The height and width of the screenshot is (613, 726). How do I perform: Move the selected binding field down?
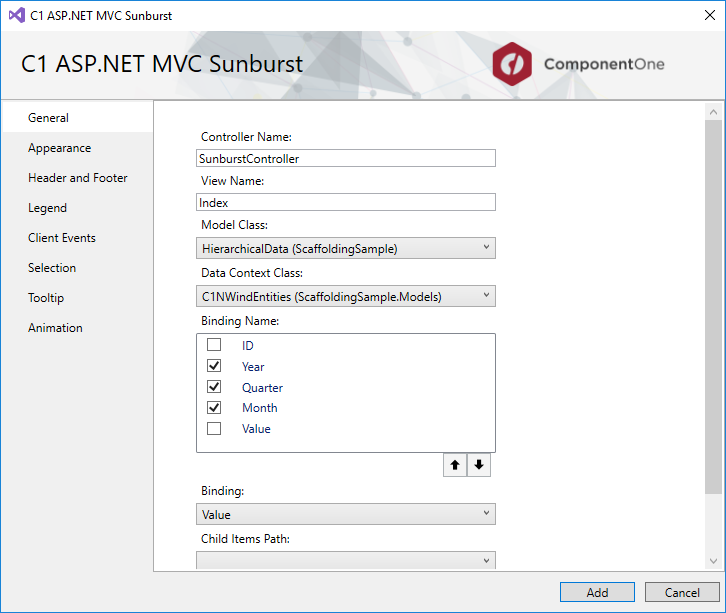[479, 465]
